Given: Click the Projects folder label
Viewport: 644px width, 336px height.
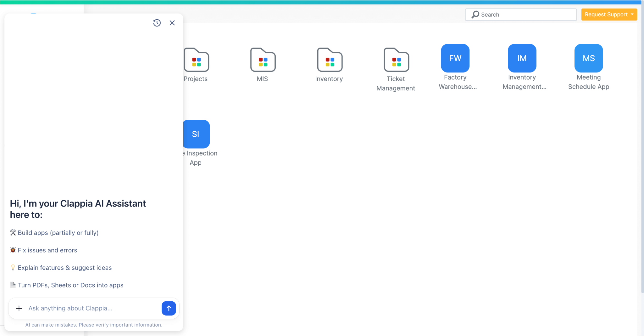Looking at the screenshot, I should point(196,79).
